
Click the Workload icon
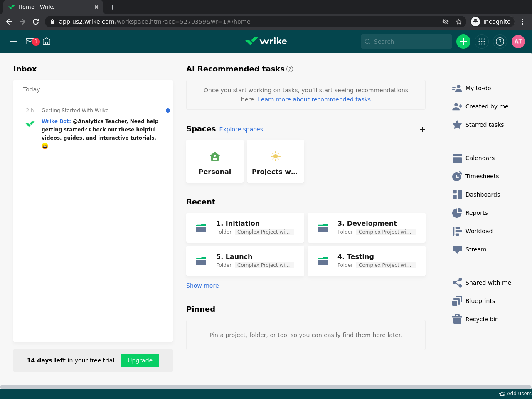[x=457, y=231]
